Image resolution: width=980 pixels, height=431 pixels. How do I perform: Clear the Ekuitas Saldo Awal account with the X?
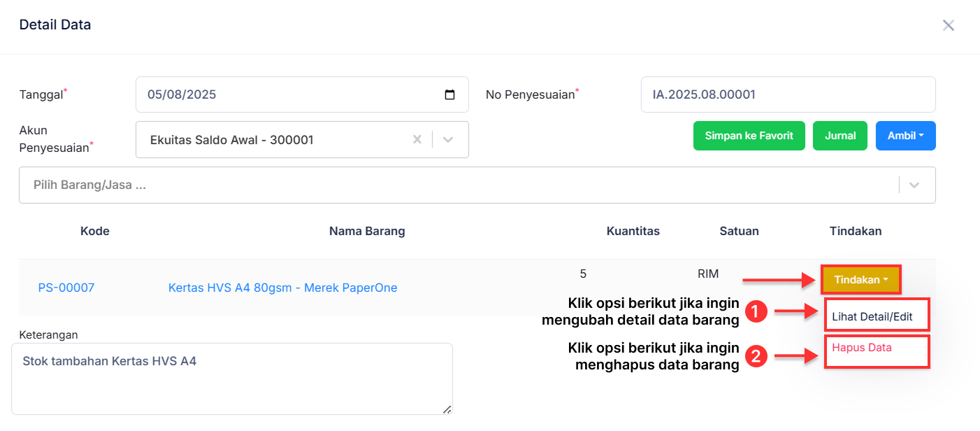[417, 139]
